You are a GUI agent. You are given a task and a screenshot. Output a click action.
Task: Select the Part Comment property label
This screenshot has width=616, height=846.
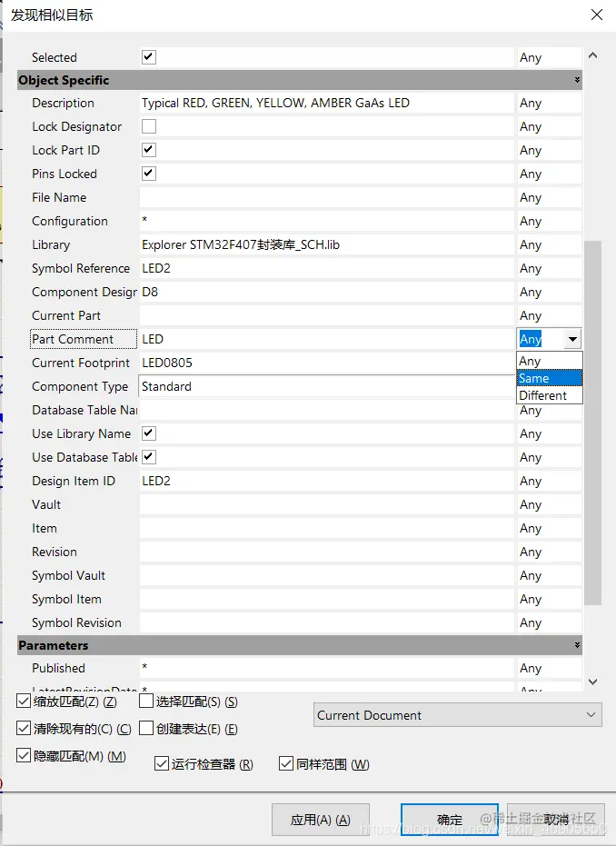[73, 339]
